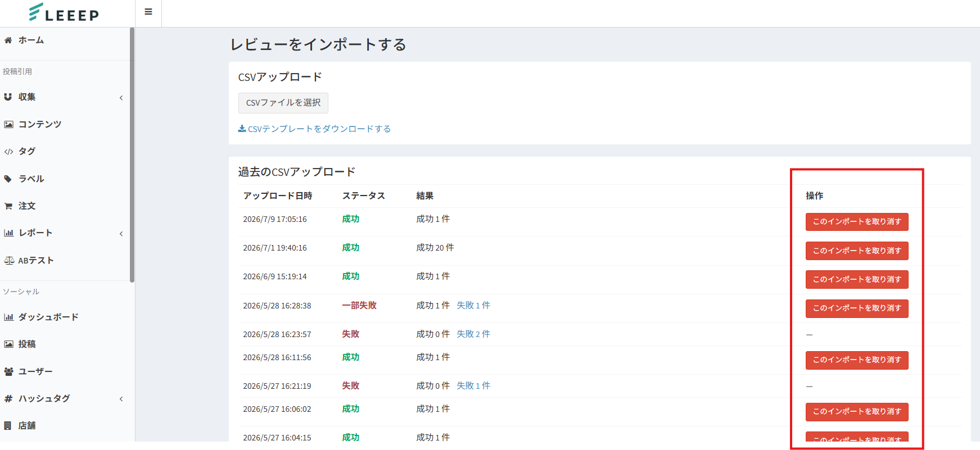980x450 pixels.
Task: Click the 結果 column header
Action: click(425, 196)
